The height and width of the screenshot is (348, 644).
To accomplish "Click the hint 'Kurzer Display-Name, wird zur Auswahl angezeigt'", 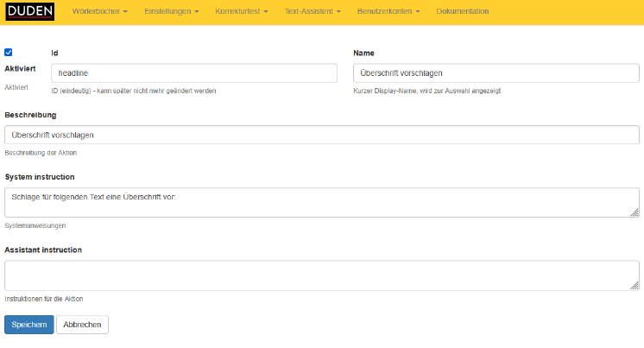I will [x=426, y=91].
